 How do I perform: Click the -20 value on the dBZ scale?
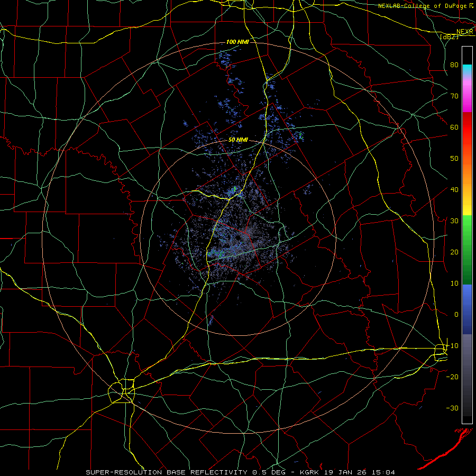[452, 377]
